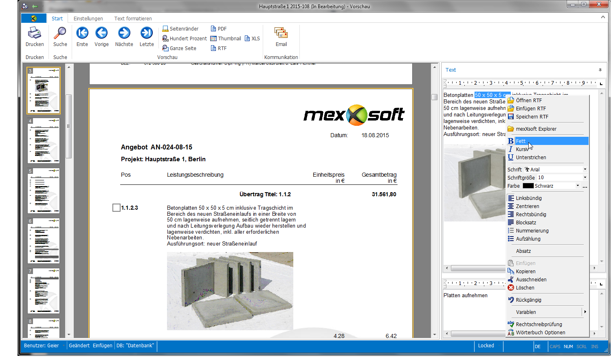
Task: Tick the checkbox beside position 1.1.2.3
Action: coord(116,208)
